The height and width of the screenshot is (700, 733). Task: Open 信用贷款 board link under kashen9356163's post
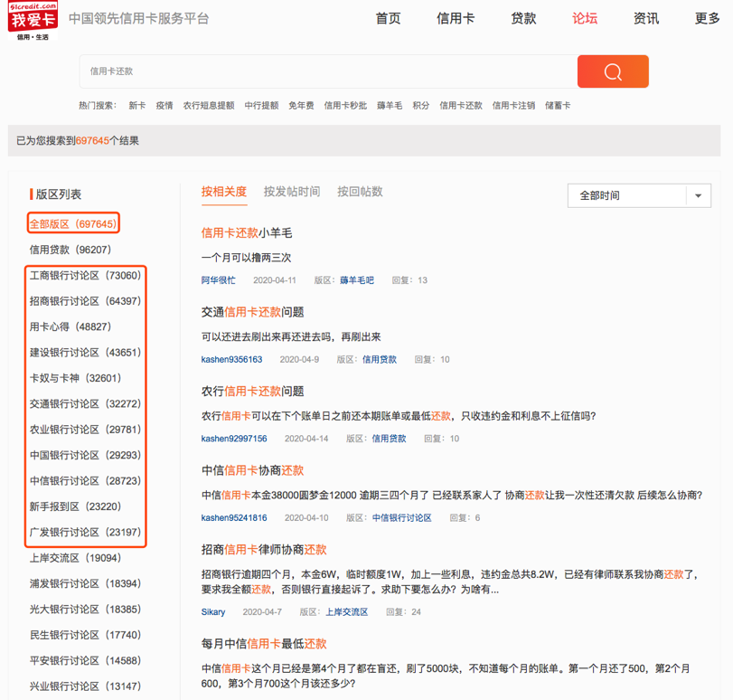coord(380,359)
